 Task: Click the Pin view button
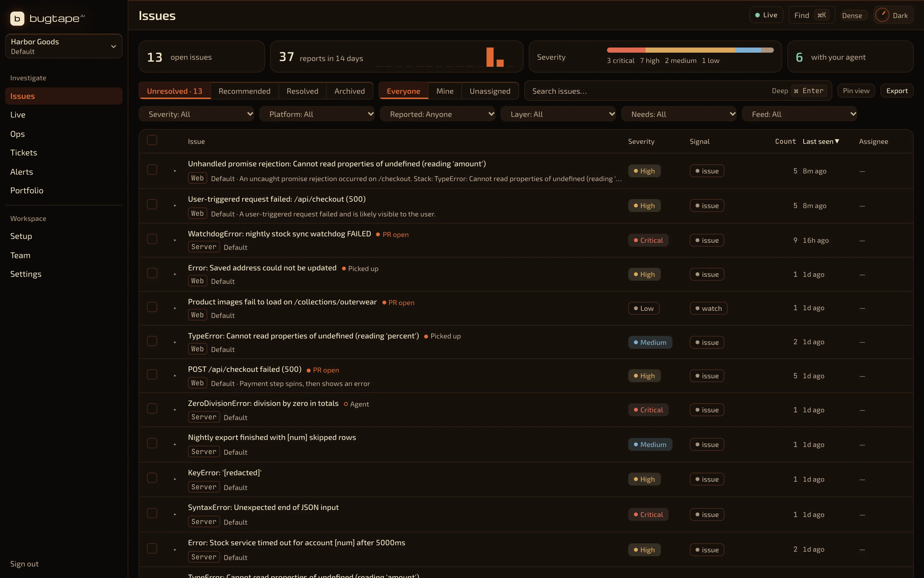click(856, 91)
